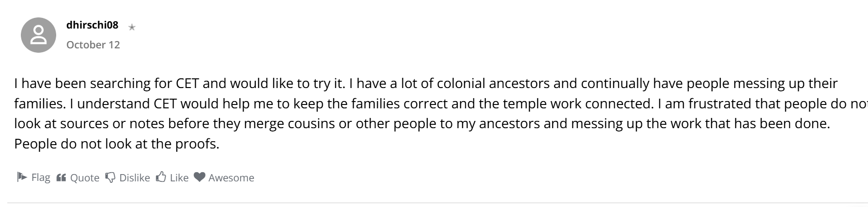Click the thumbs-up Like icon
Screen dimensions: 868x207
coord(161,177)
